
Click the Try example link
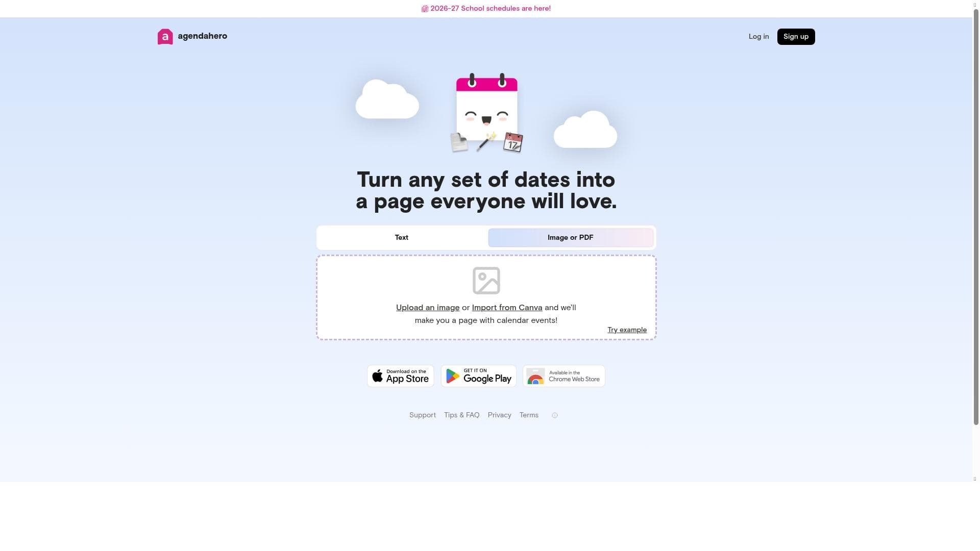click(x=627, y=330)
